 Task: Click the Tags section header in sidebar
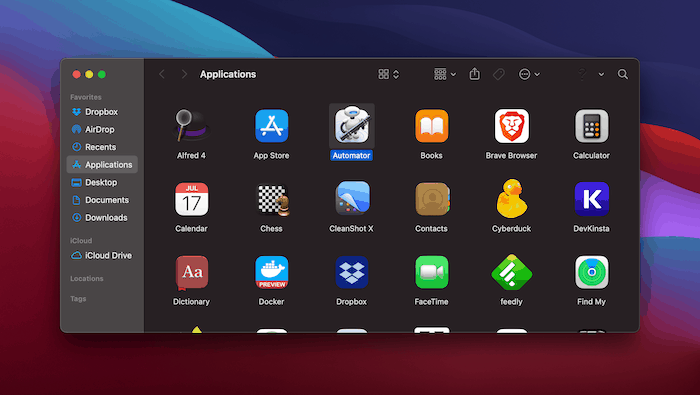click(78, 299)
